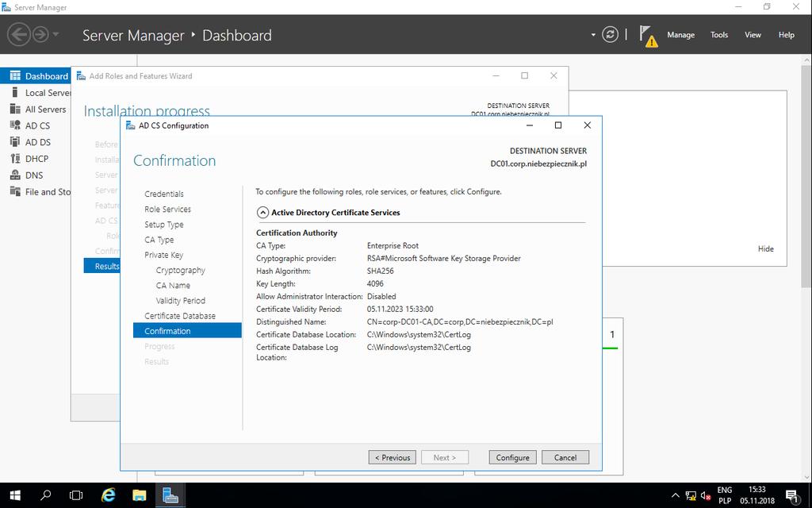Go to the Role Services step
The image size is (812, 508).
167,210
